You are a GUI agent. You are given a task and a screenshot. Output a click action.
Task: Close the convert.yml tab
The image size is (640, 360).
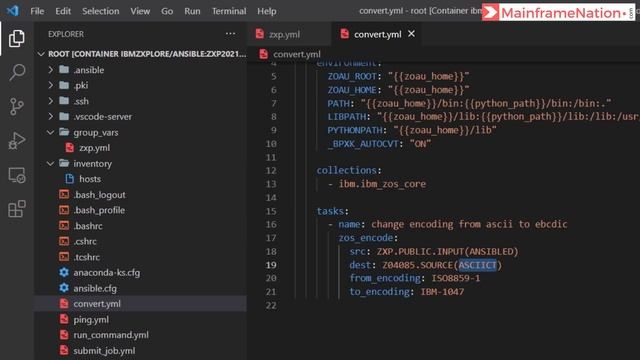click(x=411, y=34)
